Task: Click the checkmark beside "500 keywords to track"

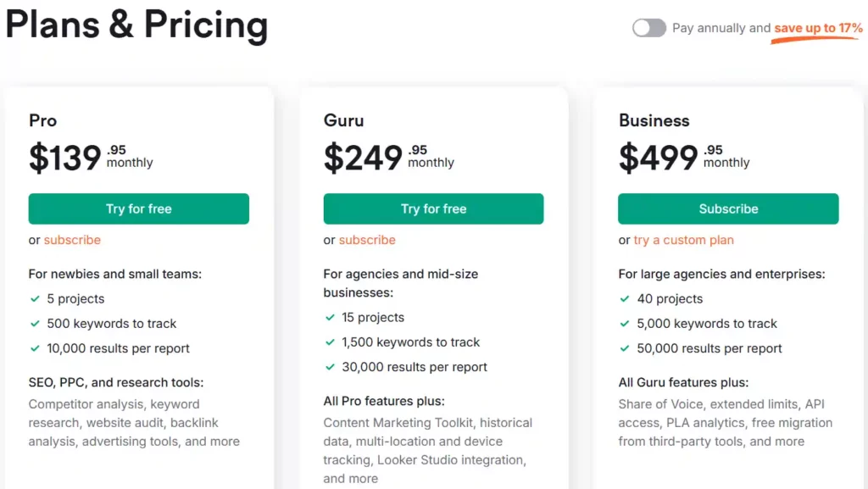Action: pos(36,324)
